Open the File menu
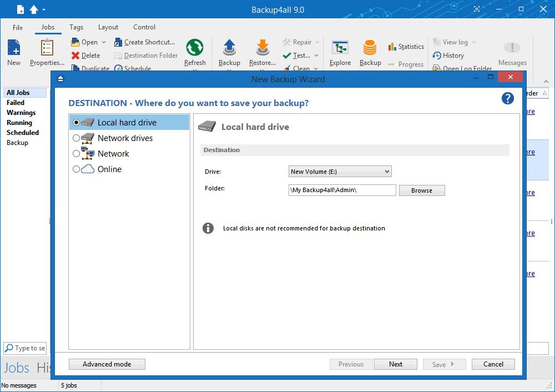The image size is (555, 392). (x=18, y=27)
